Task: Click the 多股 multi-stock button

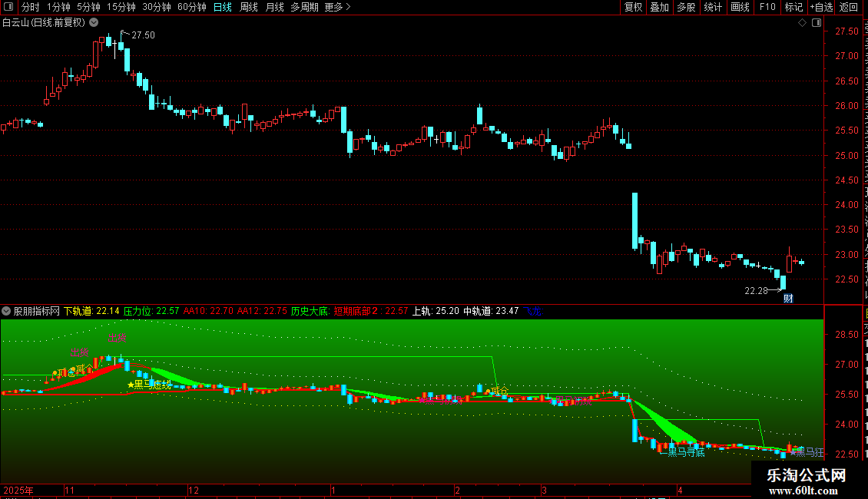Action: pyautogui.click(x=686, y=7)
